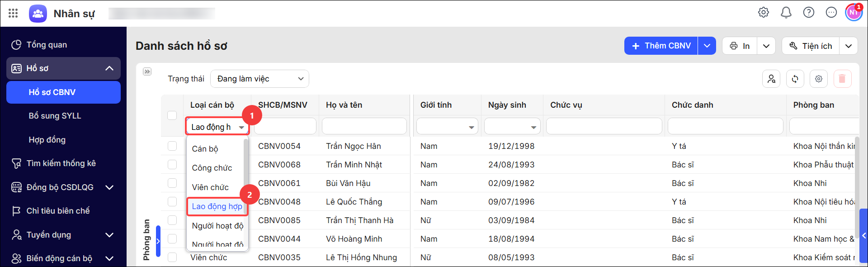This screenshot has height=267, width=868.
Task: Click the refresh data icon
Action: coord(795,79)
